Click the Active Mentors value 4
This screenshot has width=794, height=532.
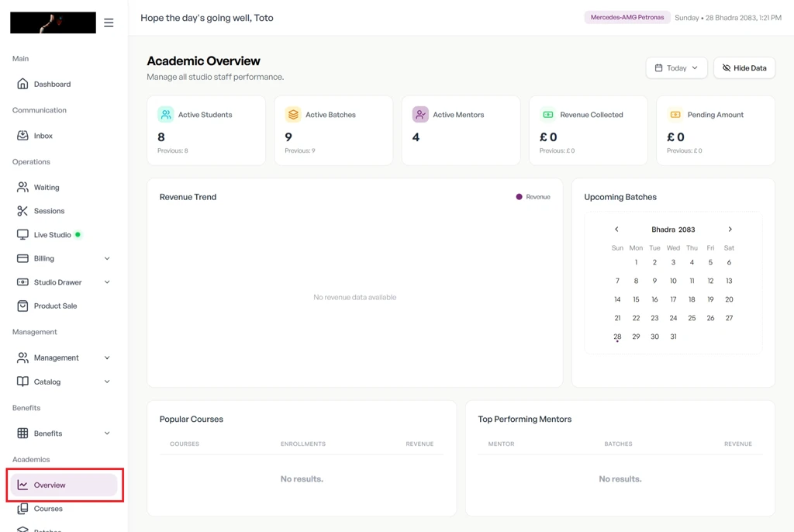[x=416, y=136]
